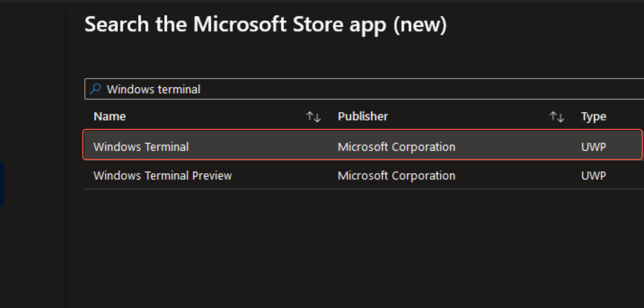Sort results by Publisher arrows
Viewport: 644px width, 308px height.
[557, 117]
